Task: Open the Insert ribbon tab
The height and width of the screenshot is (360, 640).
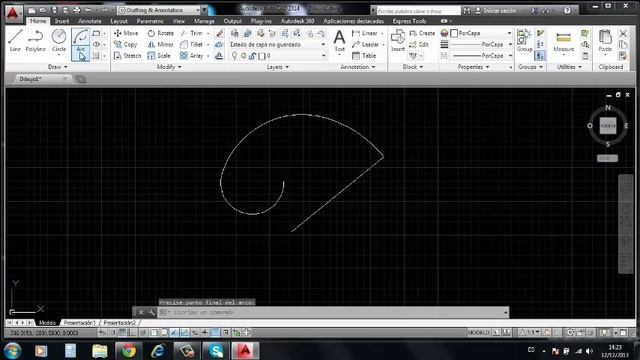Action: pos(62,21)
